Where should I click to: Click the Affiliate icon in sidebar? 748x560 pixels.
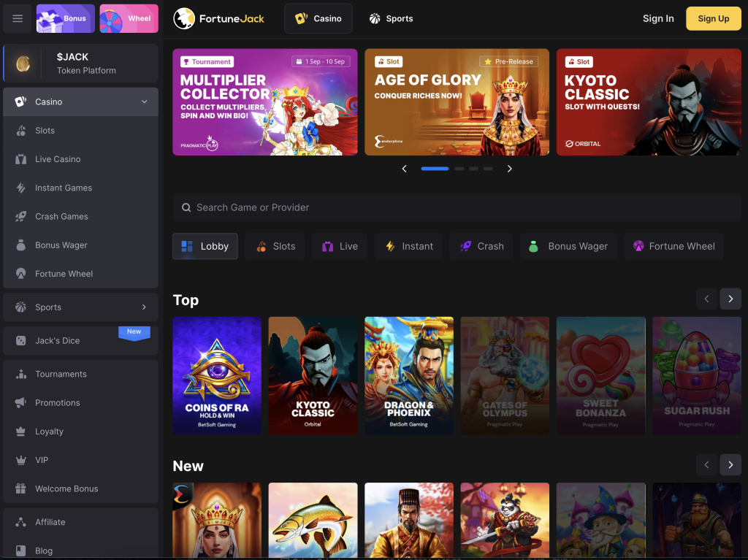[21, 522]
